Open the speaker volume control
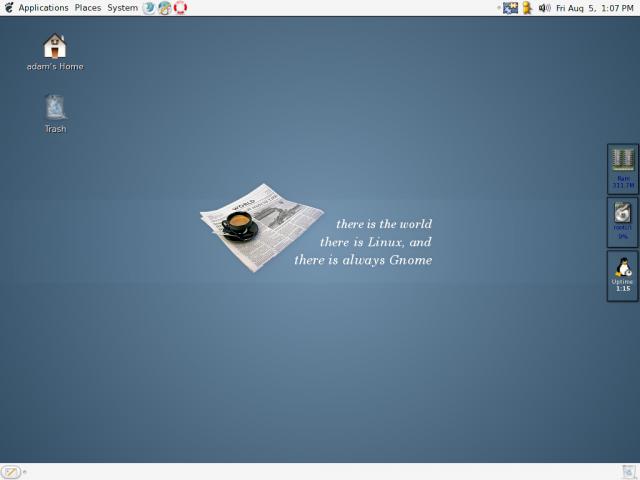Viewport: 640px width, 480px height. (x=544, y=8)
